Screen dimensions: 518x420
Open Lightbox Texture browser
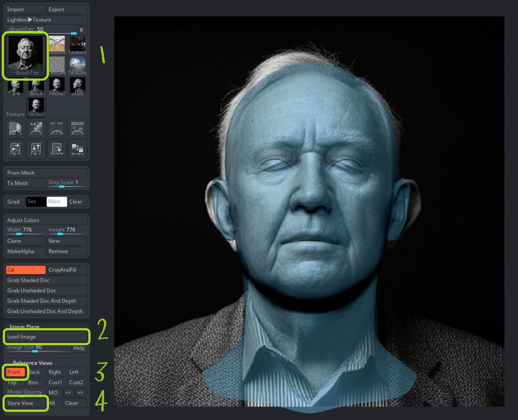(46, 20)
